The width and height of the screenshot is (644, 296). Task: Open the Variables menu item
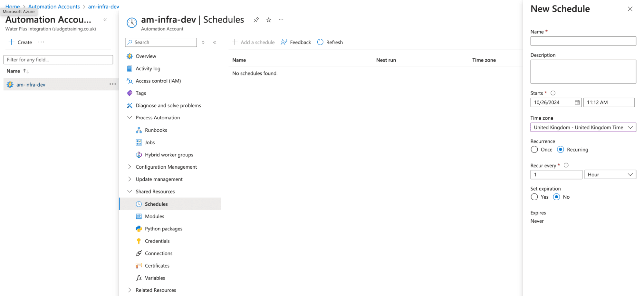coord(155,278)
